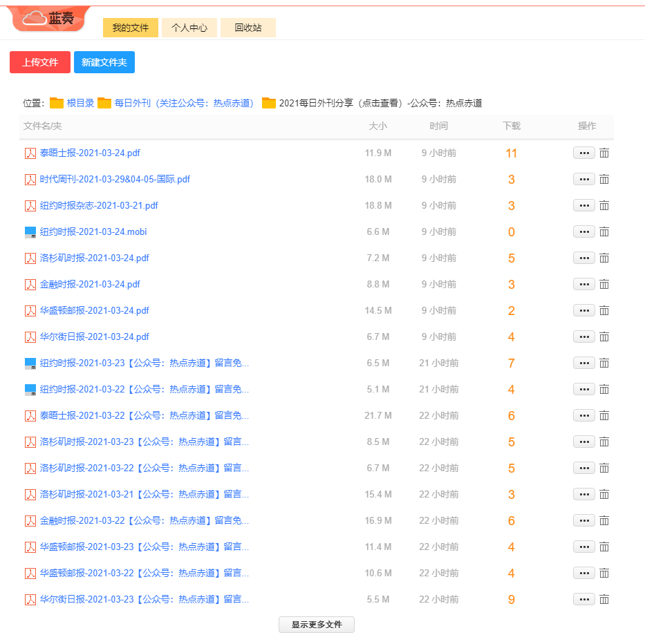Click the 11.9 M size value

point(378,153)
